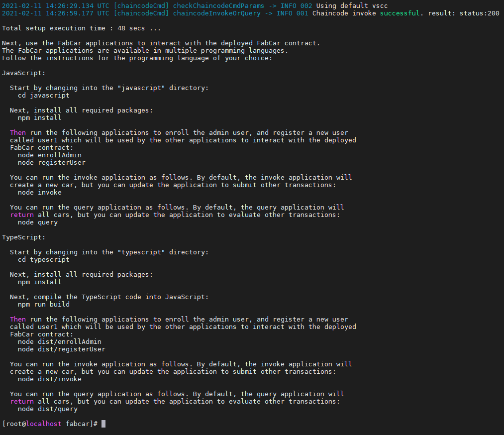Image resolution: width=504 pixels, height=435 pixels.
Task: Click the 'node invoke' command line
Action: [40, 193]
